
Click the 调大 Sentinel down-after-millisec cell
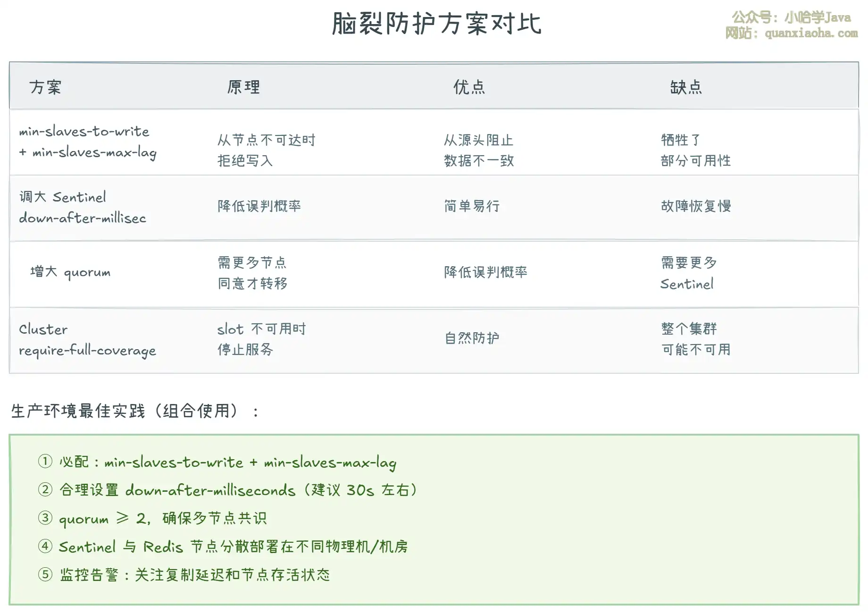(83, 207)
